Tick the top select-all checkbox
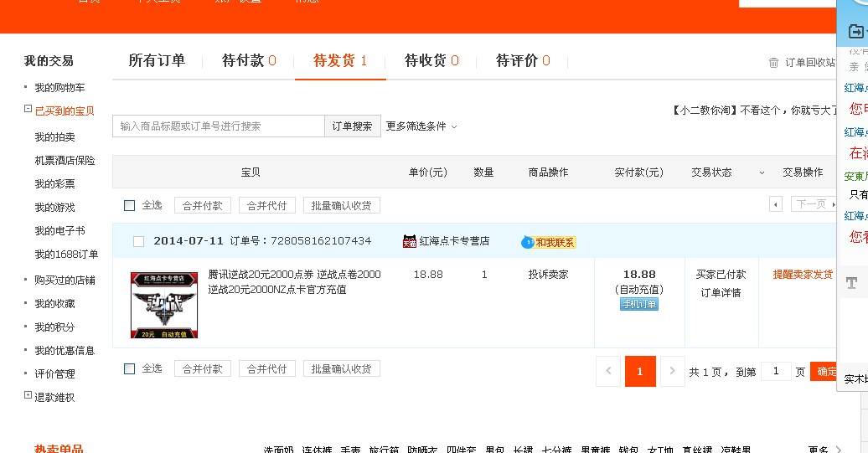The image size is (868, 453). pyautogui.click(x=130, y=206)
